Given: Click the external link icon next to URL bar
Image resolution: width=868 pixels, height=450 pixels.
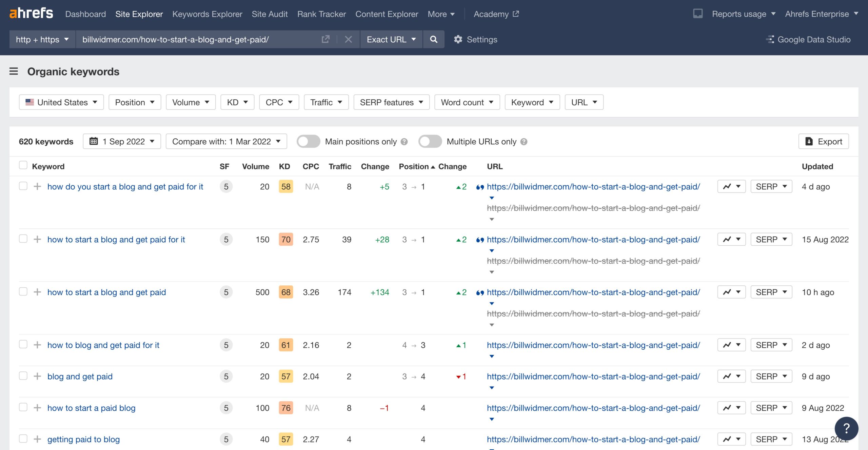Looking at the screenshot, I should click(x=325, y=39).
